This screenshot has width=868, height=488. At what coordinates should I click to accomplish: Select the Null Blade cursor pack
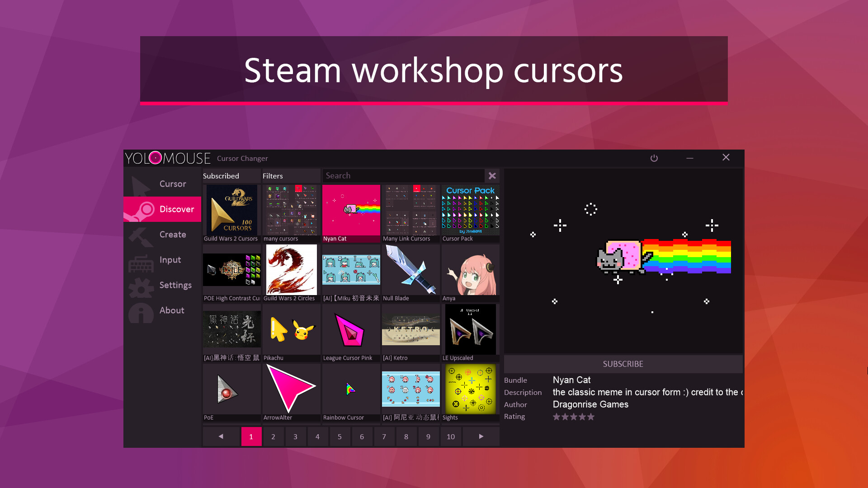click(x=410, y=270)
